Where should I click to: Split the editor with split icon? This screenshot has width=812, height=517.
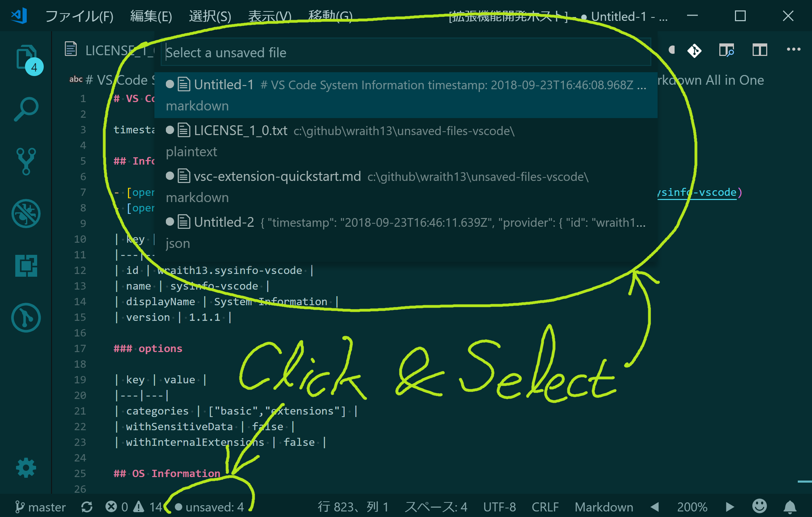(760, 51)
